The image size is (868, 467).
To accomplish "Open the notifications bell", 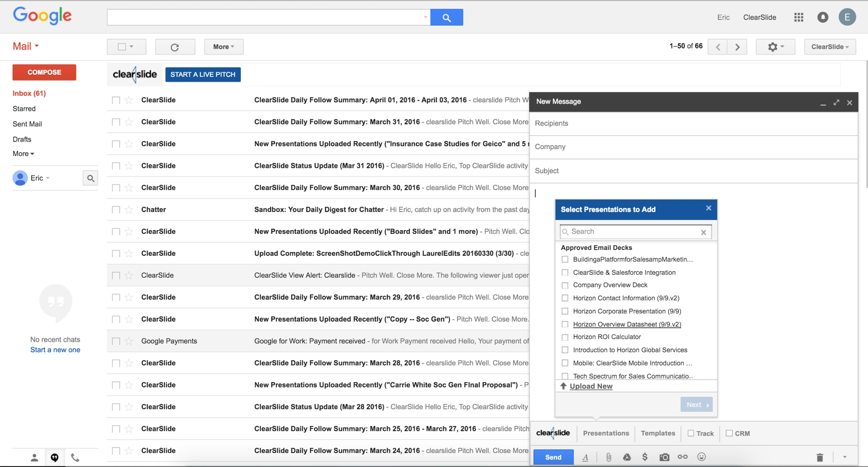I will click(x=823, y=17).
